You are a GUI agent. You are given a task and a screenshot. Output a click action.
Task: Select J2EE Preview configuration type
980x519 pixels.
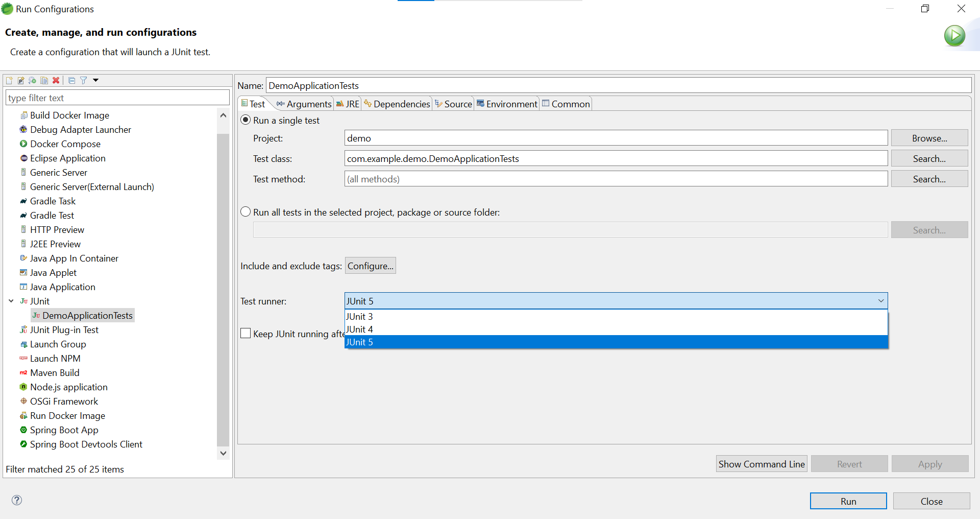click(x=55, y=244)
